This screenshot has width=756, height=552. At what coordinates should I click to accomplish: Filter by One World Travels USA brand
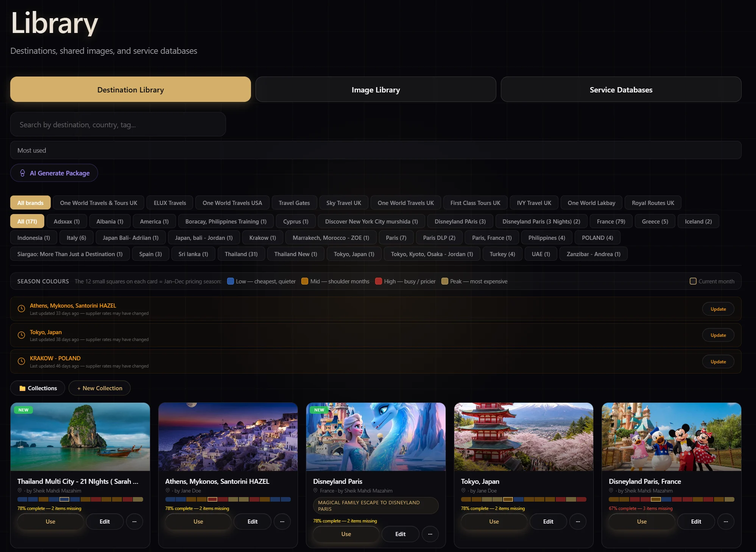(232, 203)
